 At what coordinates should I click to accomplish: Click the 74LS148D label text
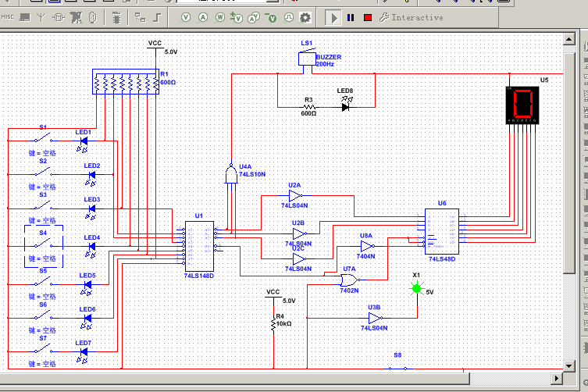199,276
